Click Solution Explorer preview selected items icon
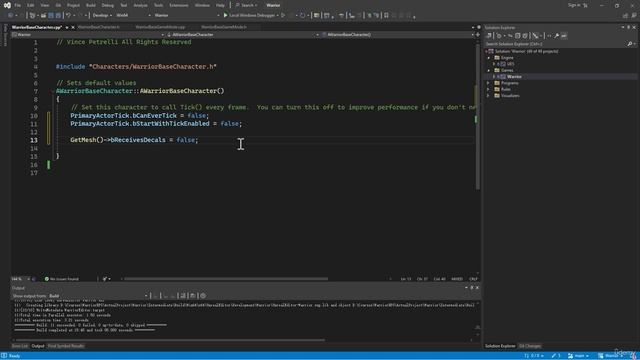 tap(564, 36)
